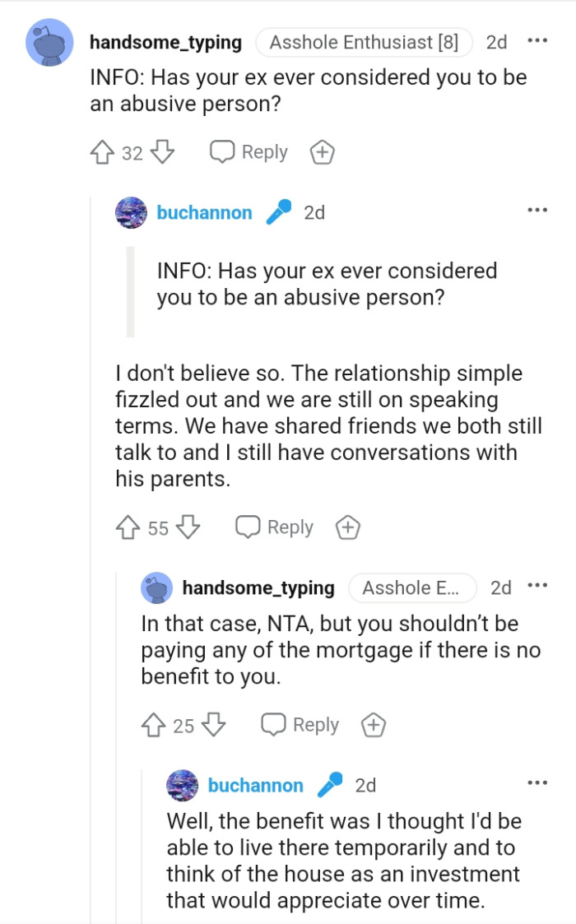The image size is (576, 924).
Task: Collapse the thread using the left vertical line
Action: [x=91, y=494]
